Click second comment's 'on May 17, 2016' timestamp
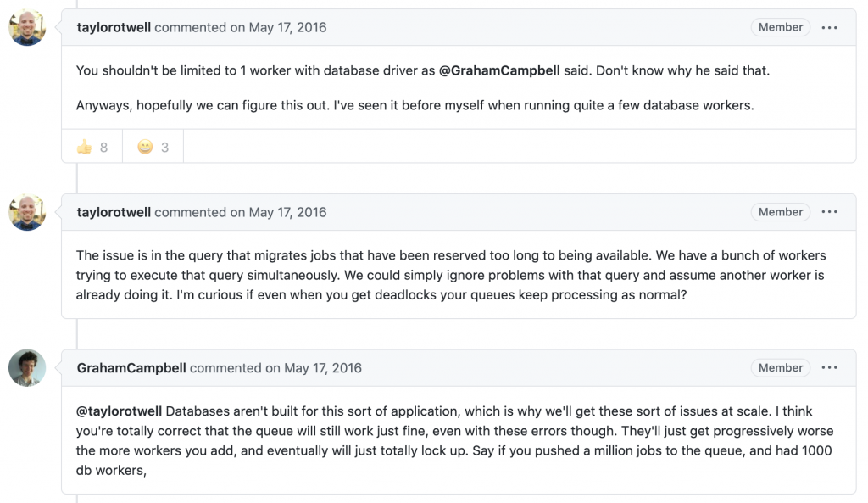Viewport: 868px width, 503px height. point(278,212)
